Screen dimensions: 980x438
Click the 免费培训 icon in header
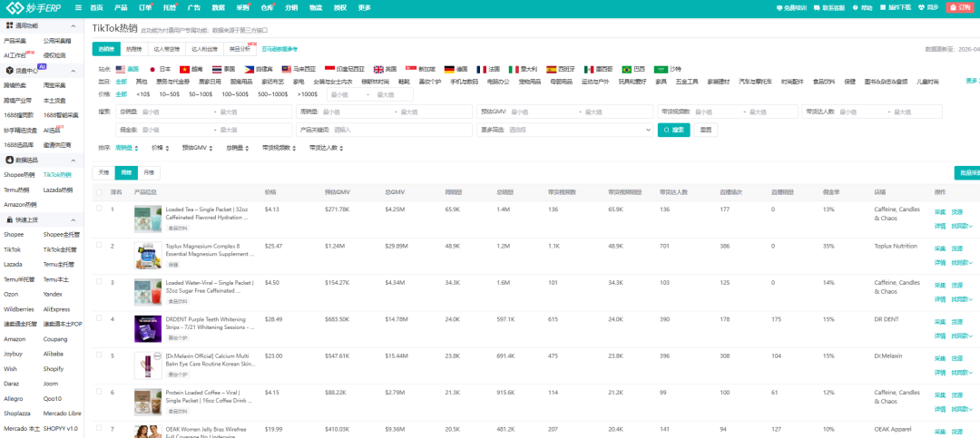(x=779, y=7)
